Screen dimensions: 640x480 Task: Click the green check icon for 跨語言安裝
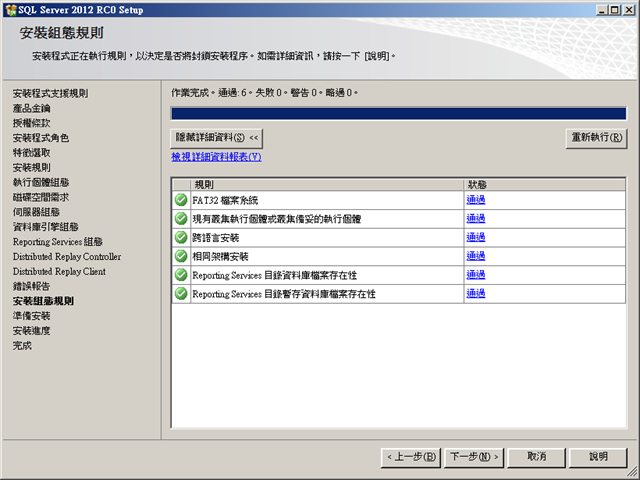point(181,238)
